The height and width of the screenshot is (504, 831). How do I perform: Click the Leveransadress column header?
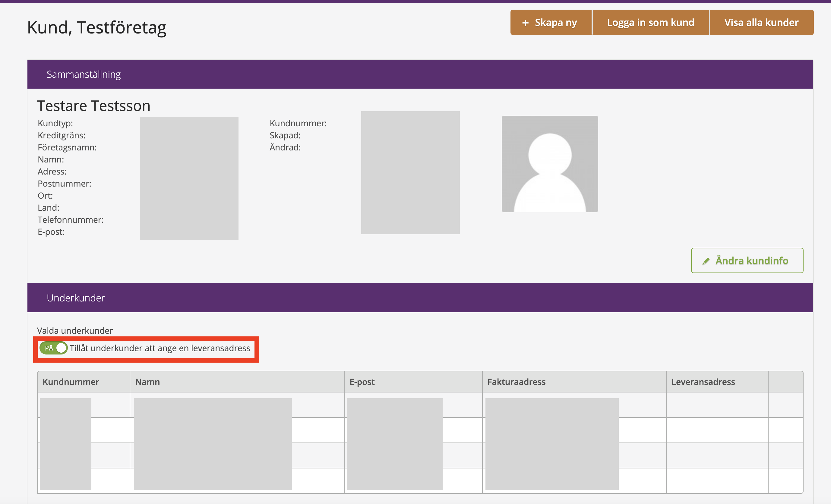[x=717, y=382]
